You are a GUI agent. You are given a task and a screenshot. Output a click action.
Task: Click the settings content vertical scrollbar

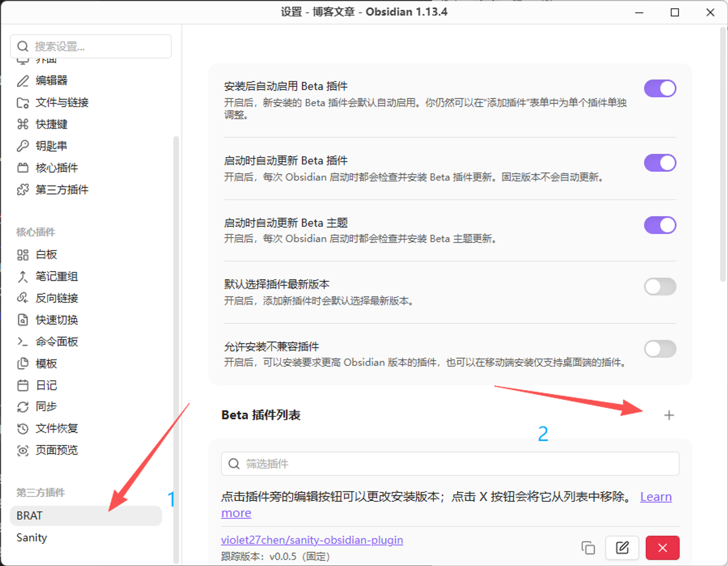point(723,155)
